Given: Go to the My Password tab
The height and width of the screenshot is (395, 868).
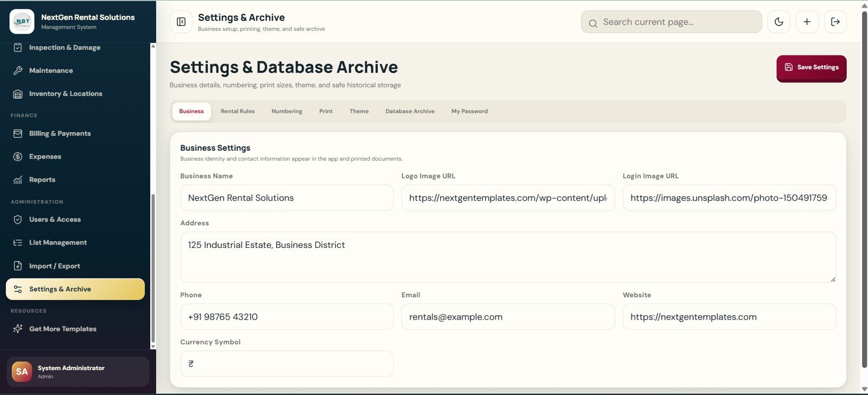Looking at the screenshot, I should point(470,111).
